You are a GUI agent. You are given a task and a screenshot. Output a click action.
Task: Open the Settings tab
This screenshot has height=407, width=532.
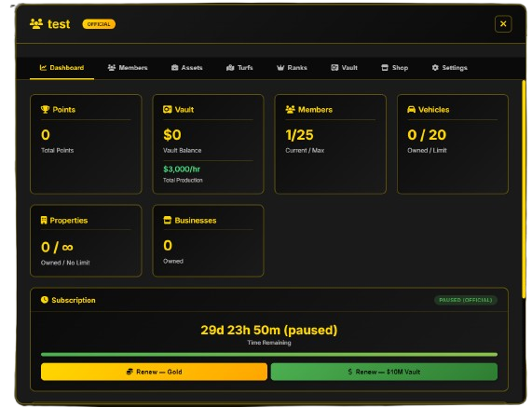pyautogui.click(x=450, y=67)
